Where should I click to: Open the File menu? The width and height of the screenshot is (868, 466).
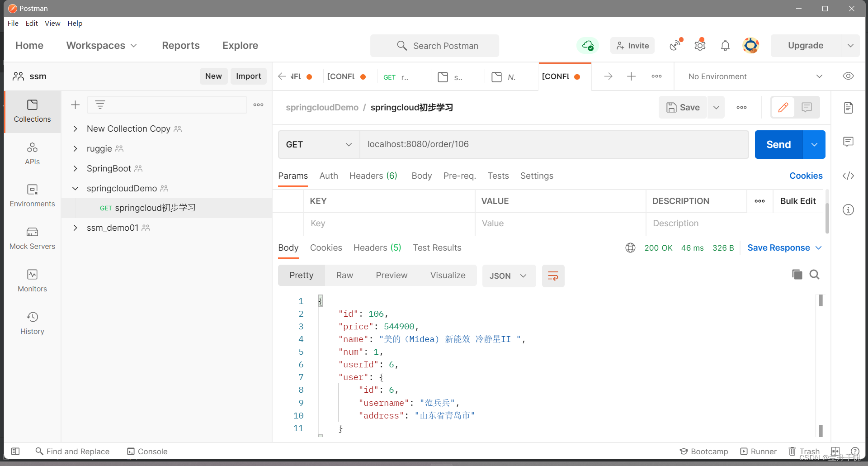tap(13, 24)
